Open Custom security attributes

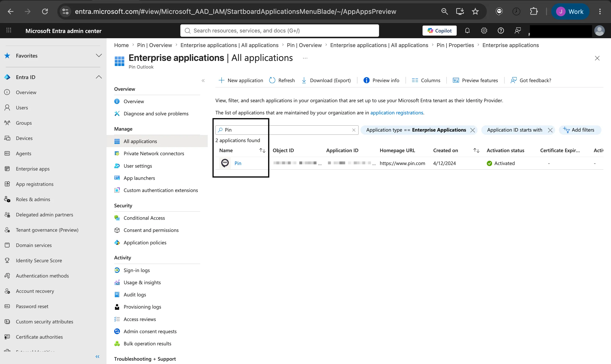click(44, 321)
